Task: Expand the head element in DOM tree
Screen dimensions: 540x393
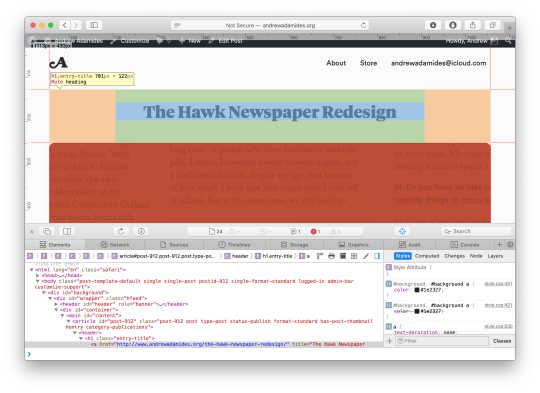Action: click(38, 275)
